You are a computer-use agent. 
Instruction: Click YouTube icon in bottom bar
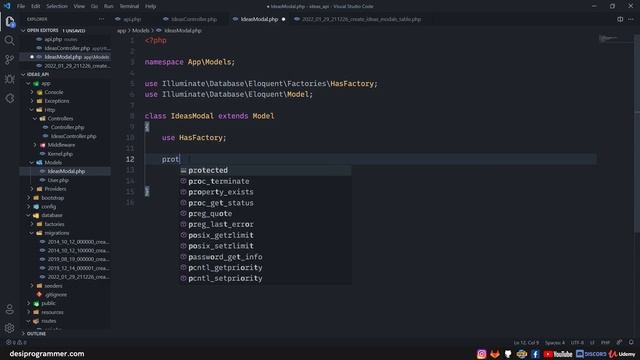click(558, 354)
